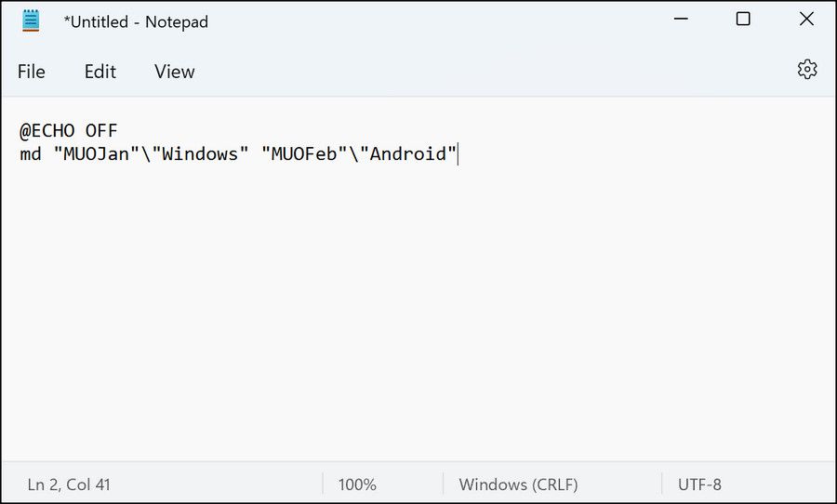Maximize the Notepad window
This screenshot has width=837, height=504.
click(x=742, y=20)
